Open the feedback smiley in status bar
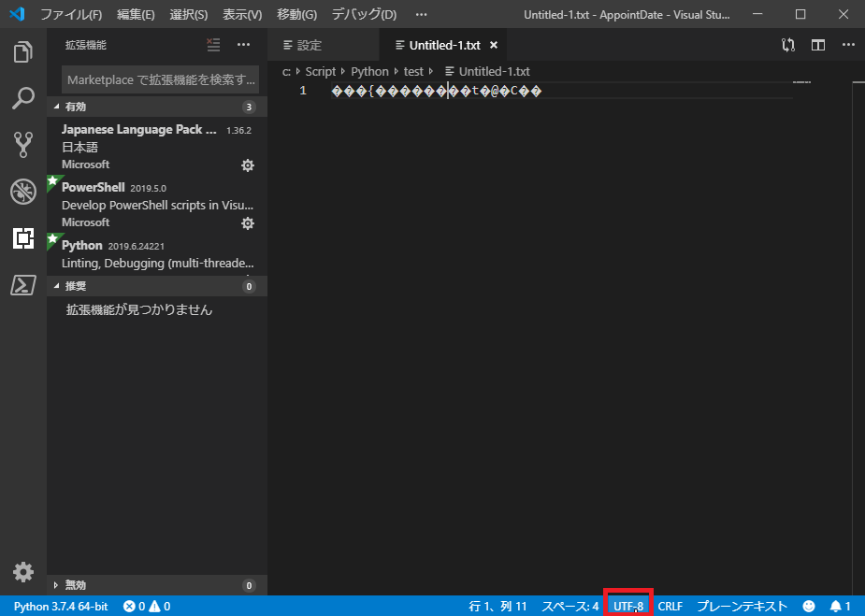 click(x=809, y=606)
